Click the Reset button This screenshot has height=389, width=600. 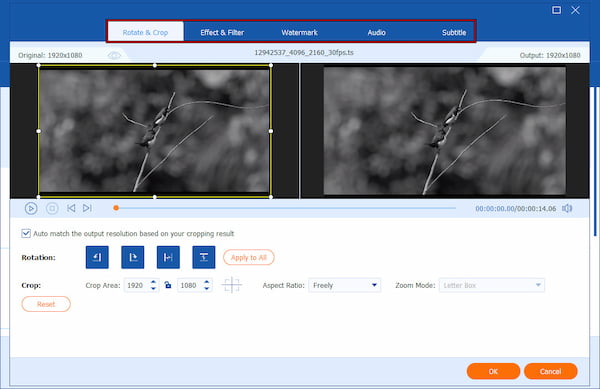click(x=46, y=304)
